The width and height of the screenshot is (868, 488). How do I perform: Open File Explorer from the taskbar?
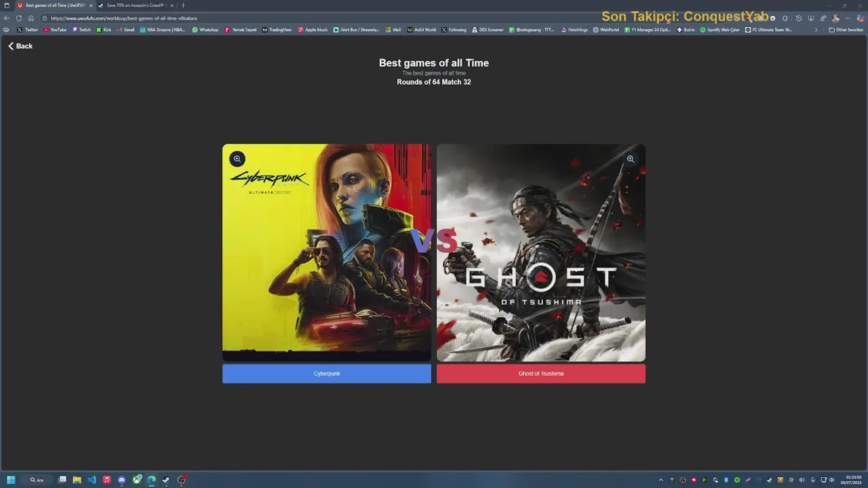click(x=77, y=480)
